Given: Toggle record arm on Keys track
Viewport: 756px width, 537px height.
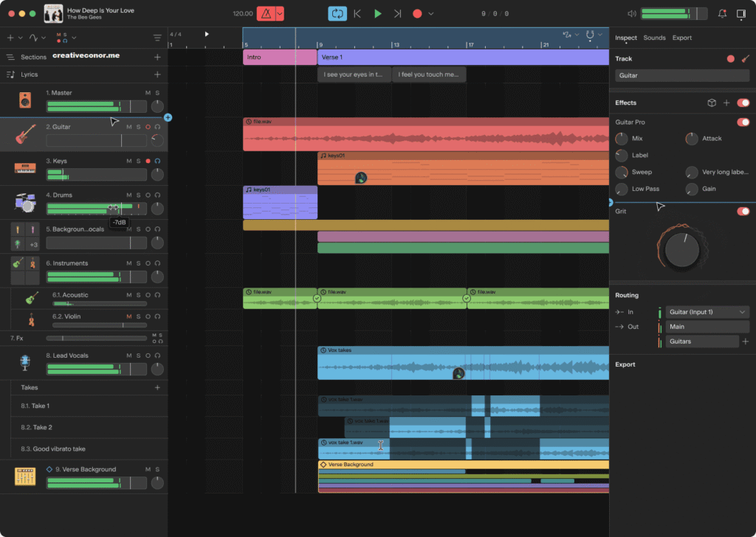Looking at the screenshot, I should click(148, 161).
